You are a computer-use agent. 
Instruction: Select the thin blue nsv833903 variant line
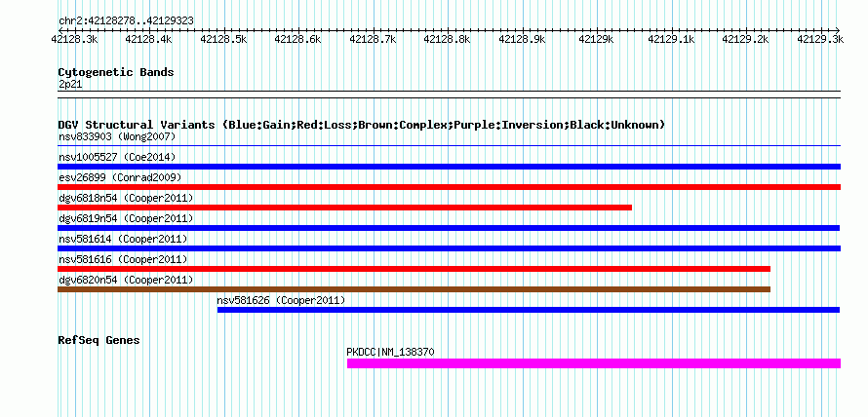point(449,146)
